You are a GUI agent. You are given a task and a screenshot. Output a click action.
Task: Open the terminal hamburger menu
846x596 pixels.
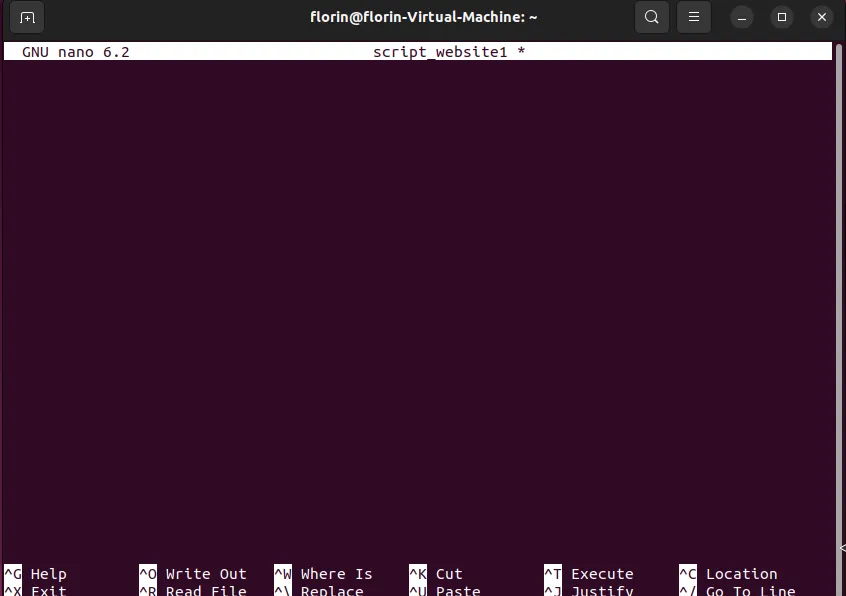694,17
